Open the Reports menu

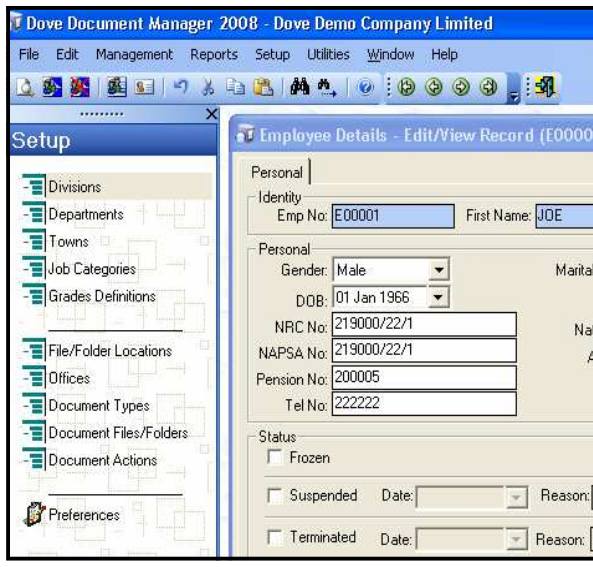click(x=214, y=54)
